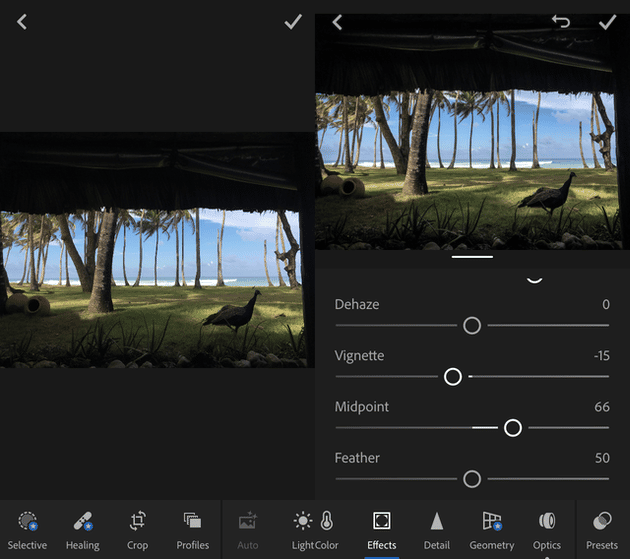Select the Healing brush tool
The image size is (630, 559).
83,530
